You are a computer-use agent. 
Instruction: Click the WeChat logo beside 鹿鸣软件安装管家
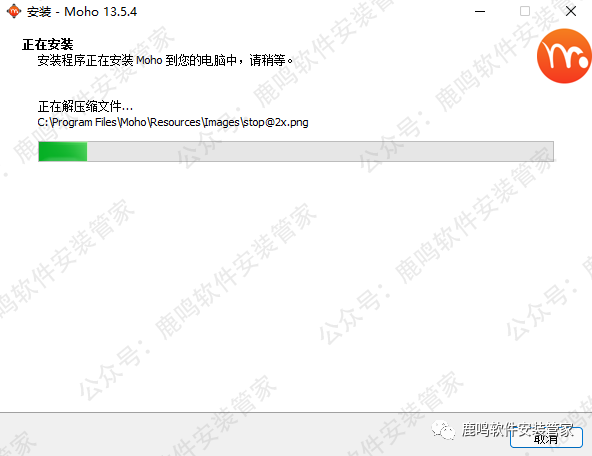click(444, 430)
